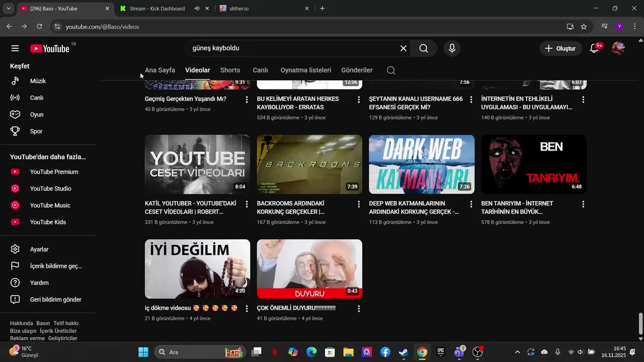Open the Chrome media controls icon

coord(605,26)
